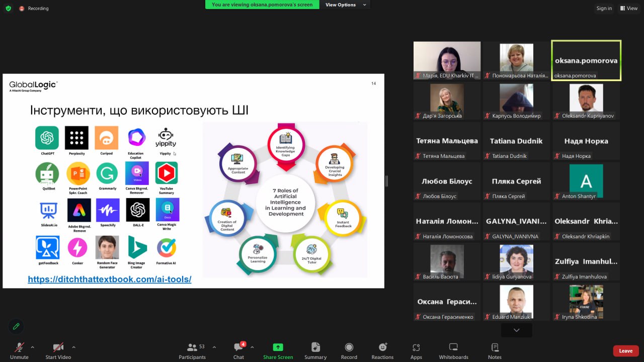Click the Adobe Bkgrnd. Remove icon
This screenshot has height=362, width=644.
(x=79, y=210)
